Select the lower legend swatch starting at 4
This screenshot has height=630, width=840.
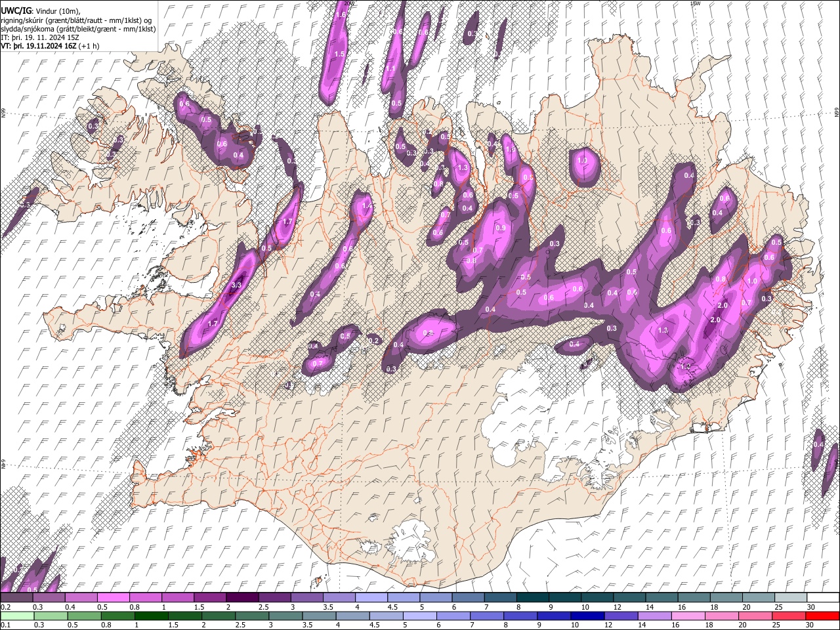pyautogui.click(x=352, y=616)
